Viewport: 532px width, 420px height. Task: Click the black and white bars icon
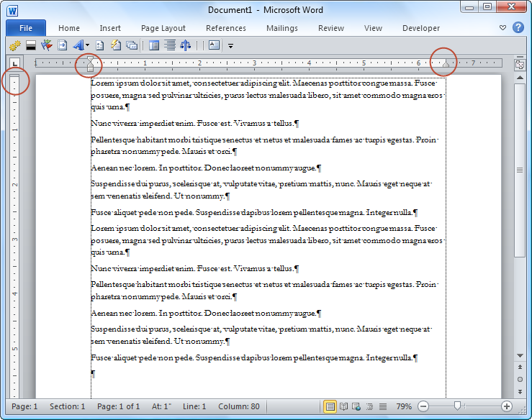[x=31, y=45]
